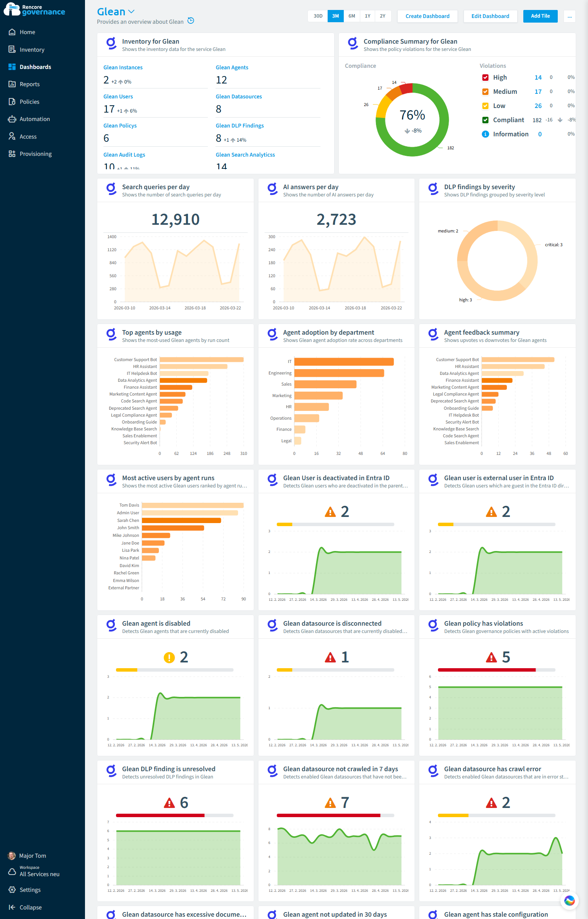This screenshot has width=588, height=919.
Task: Toggle the Medium violations checkbox
Action: tap(485, 92)
